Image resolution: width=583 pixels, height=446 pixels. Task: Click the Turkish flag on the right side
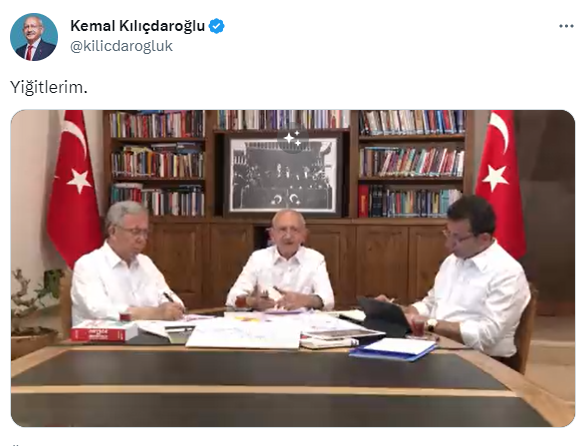click(x=500, y=182)
